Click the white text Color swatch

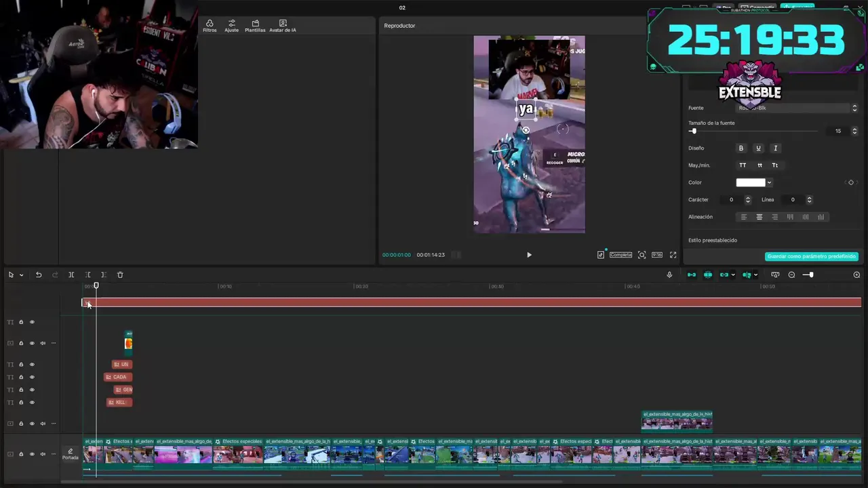pos(751,182)
